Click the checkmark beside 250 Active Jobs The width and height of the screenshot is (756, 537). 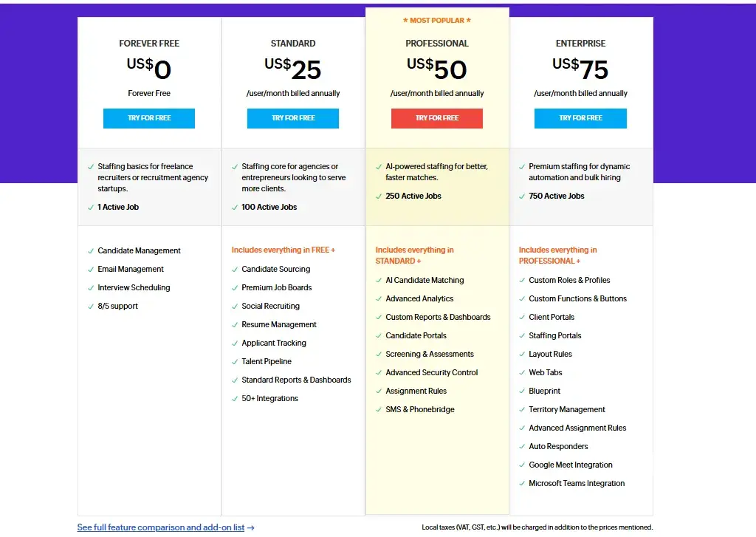click(379, 196)
